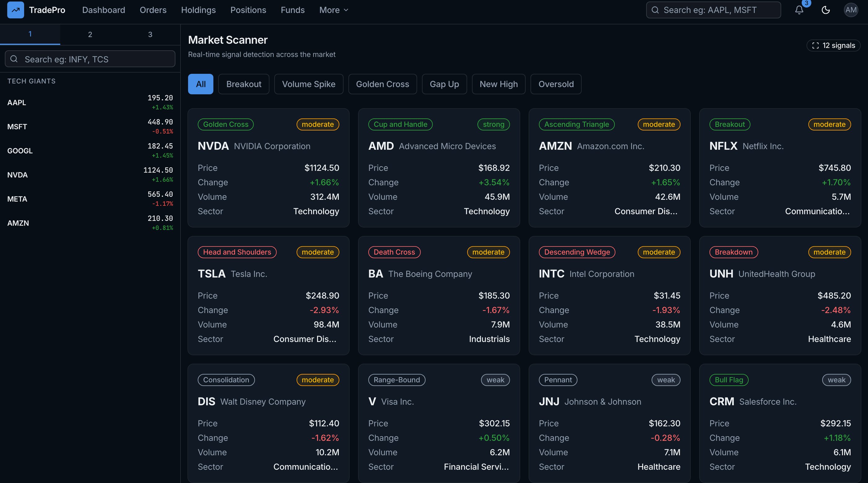
Task: Filter by Breakout signals
Action: [244, 84]
